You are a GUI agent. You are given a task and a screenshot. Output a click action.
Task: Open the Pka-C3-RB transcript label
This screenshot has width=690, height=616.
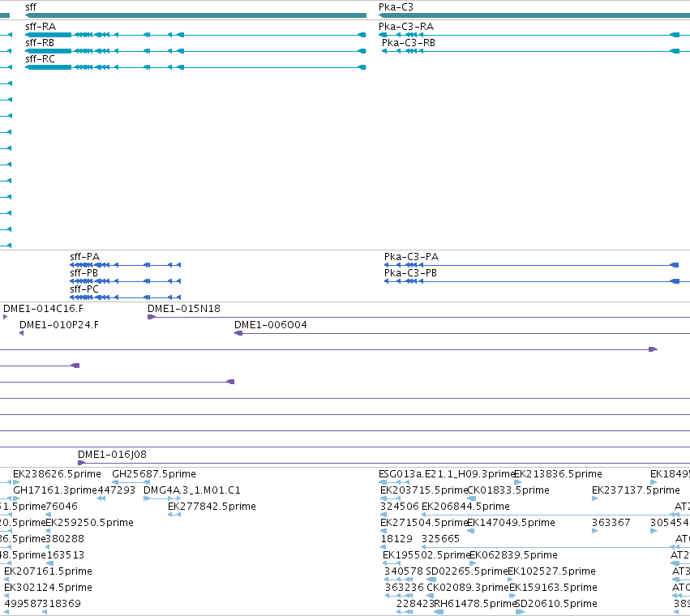click(409, 43)
